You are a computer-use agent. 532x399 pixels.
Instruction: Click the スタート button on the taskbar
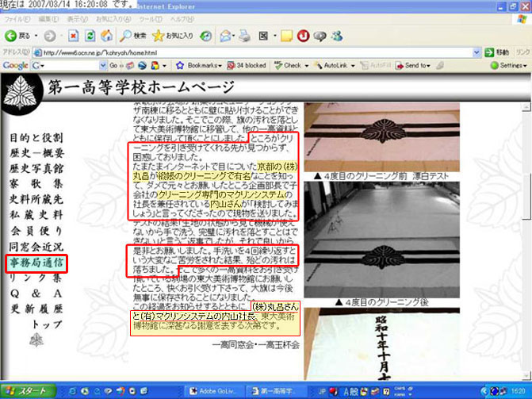29,391
